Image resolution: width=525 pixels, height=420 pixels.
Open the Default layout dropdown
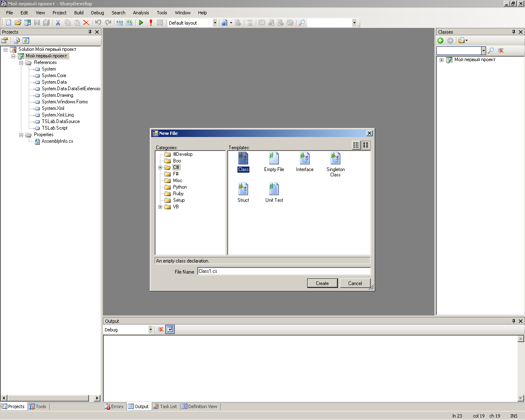[x=215, y=23]
